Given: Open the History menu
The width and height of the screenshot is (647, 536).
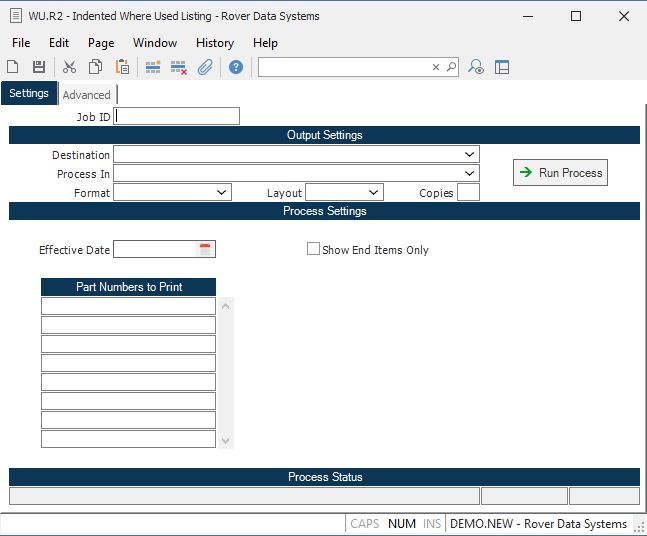Looking at the screenshot, I should click(x=215, y=43).
